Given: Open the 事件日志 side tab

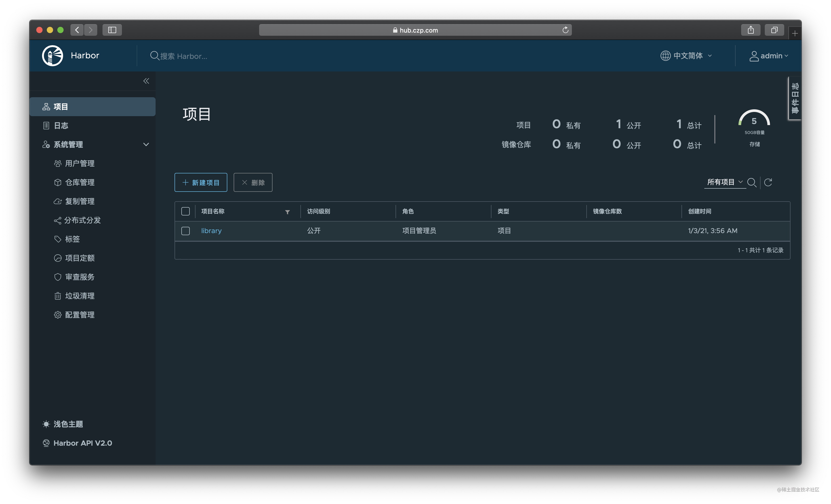Looking at the screenshot, I should pyautogui.click(x=794, y=98).
